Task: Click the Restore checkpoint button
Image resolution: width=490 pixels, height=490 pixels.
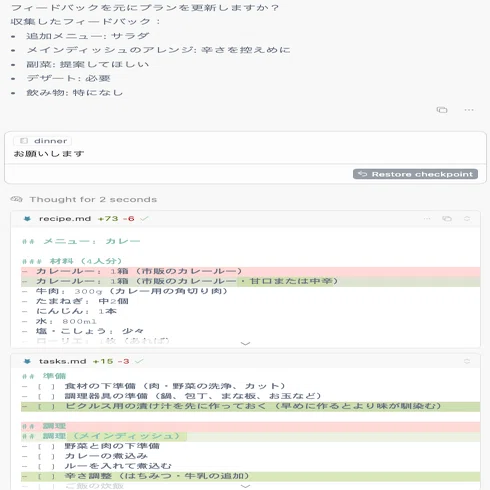Action: point(415,174)
